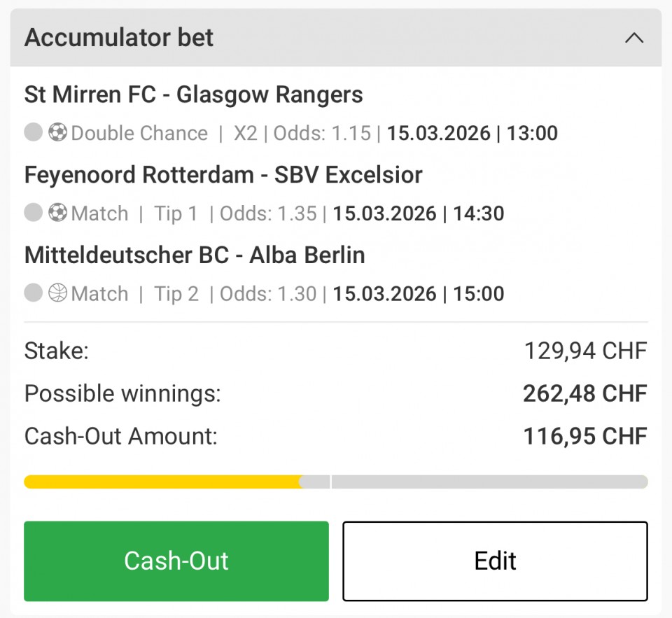
Task: Click the grey status dot for St Mirren
Action: (x=34, y=132)
